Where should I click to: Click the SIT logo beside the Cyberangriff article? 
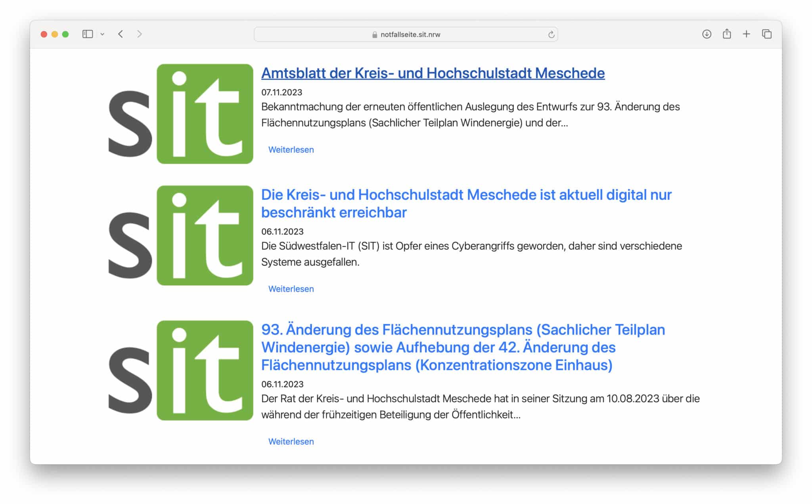click(x=181, y=236)
